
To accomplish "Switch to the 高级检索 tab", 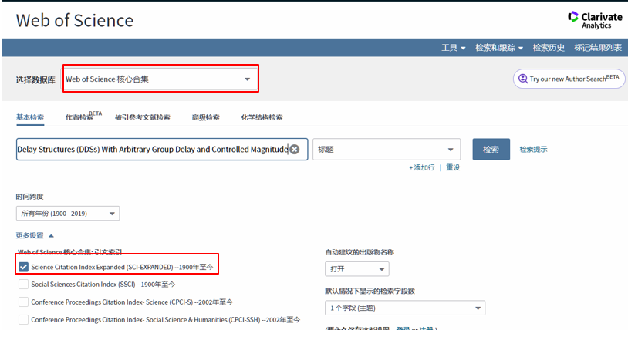I will (x=205, y=117).
